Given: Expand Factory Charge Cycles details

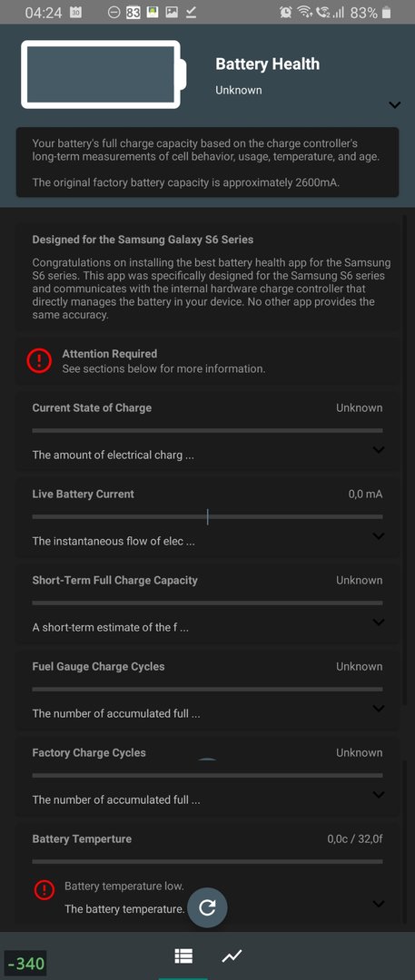Looking at the screenshot, I should tap(378, 794).
